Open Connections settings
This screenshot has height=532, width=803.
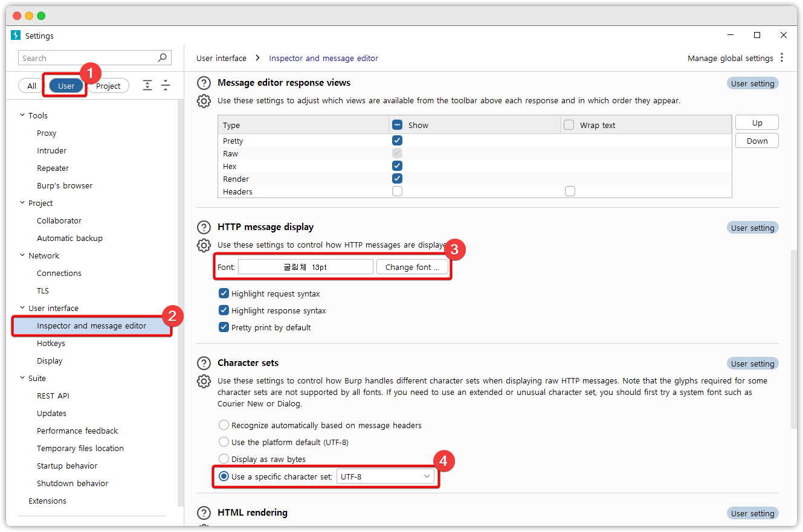(59, 273)
